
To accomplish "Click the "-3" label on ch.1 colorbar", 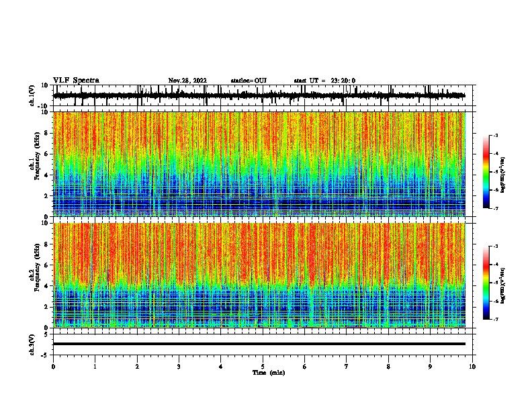I will [x=495, y=135].
